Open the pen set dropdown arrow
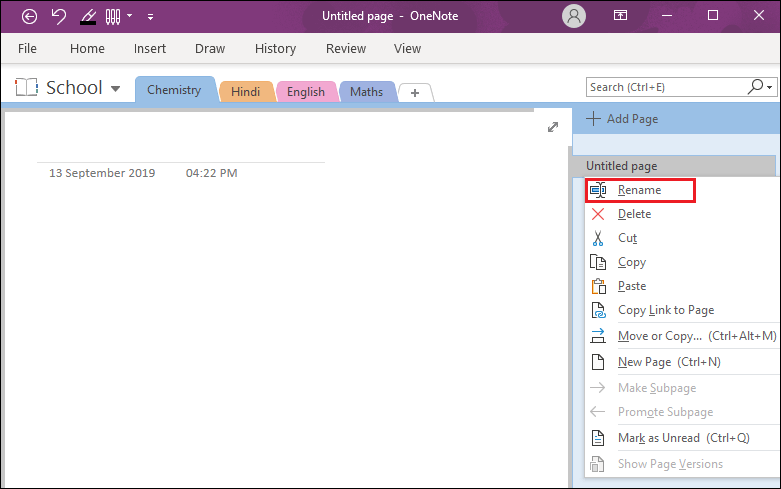The image size is (781, 489). pos(130,16)
